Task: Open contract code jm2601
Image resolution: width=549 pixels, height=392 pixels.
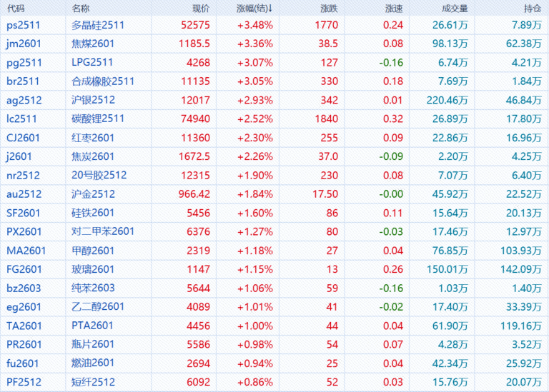Action: [x=24, y=44]
